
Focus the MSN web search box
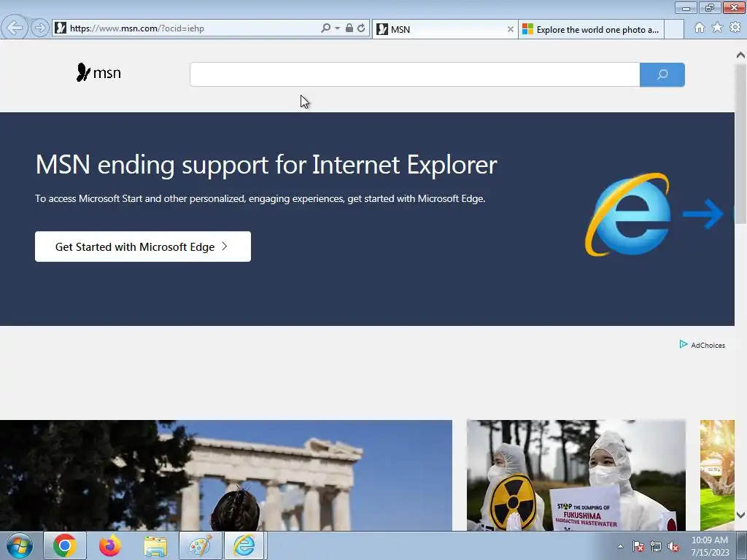click(414, 74)
